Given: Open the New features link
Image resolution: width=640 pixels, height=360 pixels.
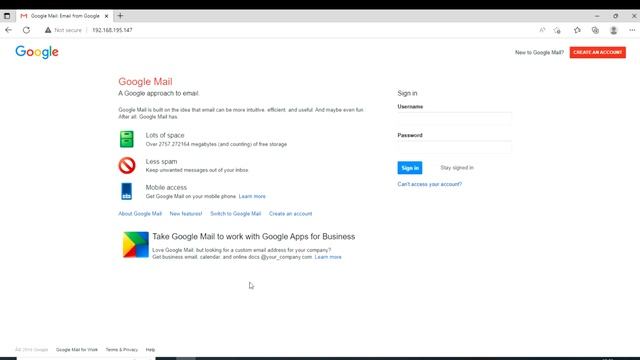Looking at the screenshot, I should click(x=186, y=213).
